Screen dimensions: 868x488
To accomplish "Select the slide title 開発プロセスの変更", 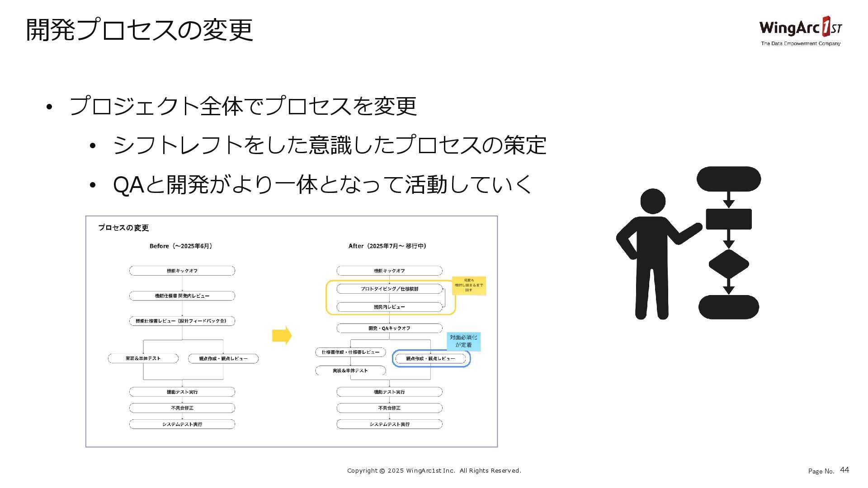I will 139,30.
